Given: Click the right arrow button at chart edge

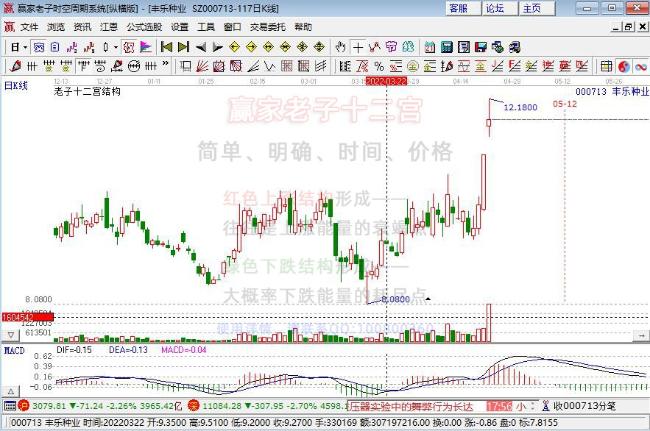Looking at the screenshot, I should point(642,335).
